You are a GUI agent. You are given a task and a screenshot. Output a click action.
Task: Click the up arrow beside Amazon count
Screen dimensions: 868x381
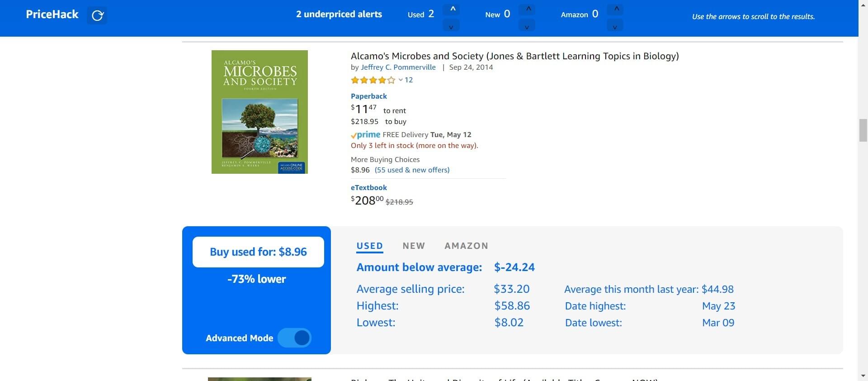(x=615, y=9)
